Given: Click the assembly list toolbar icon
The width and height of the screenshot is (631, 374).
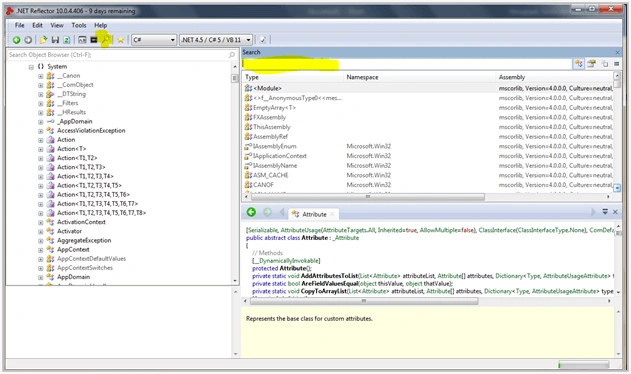Looking at the screenshot, I should pos(82,40).
